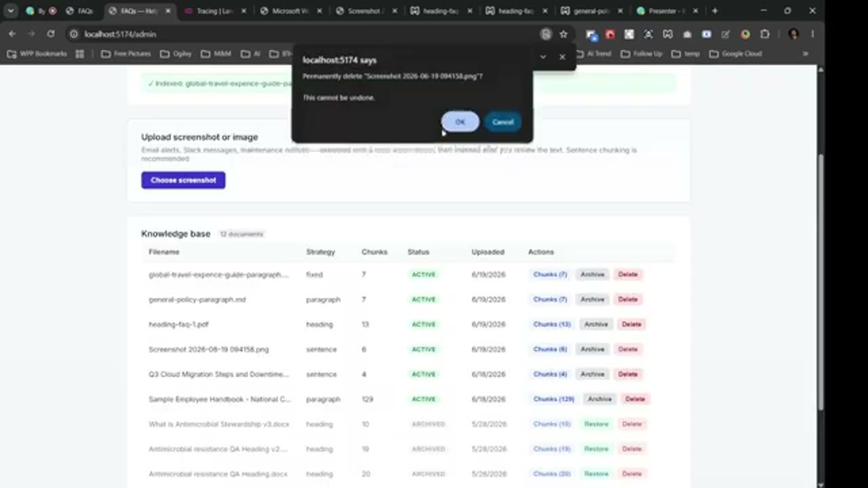Image resolution: width=868 pixels, height=488 pixels.
Task: Open the AI Trend bookmark folder
Action: [x=593, y=54]
